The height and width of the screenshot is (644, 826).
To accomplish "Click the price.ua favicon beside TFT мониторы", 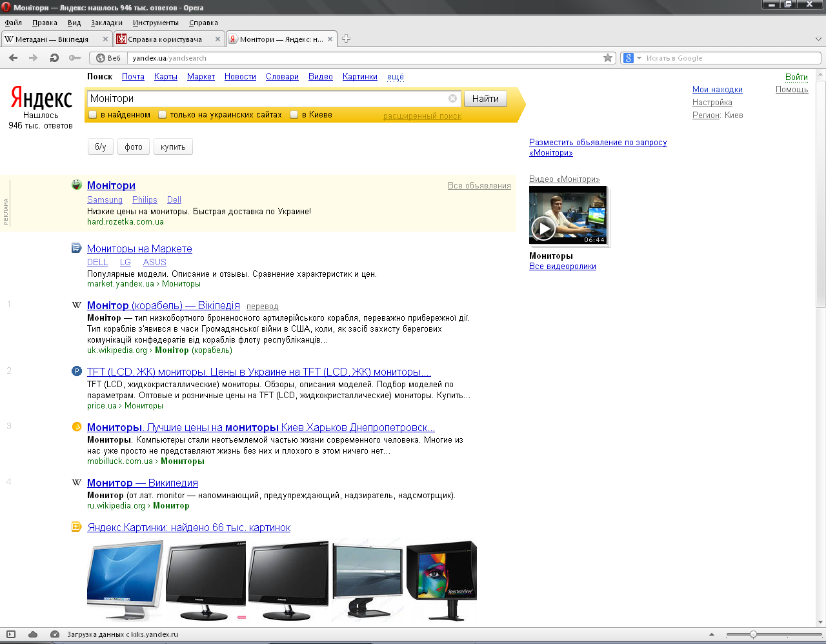I will pyautogui.click(x=77, y=371).
